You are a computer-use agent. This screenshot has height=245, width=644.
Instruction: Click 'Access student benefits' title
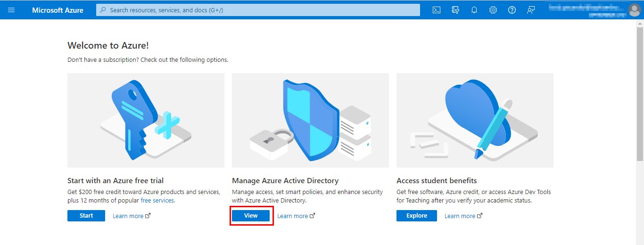click(x=437, y=181)
